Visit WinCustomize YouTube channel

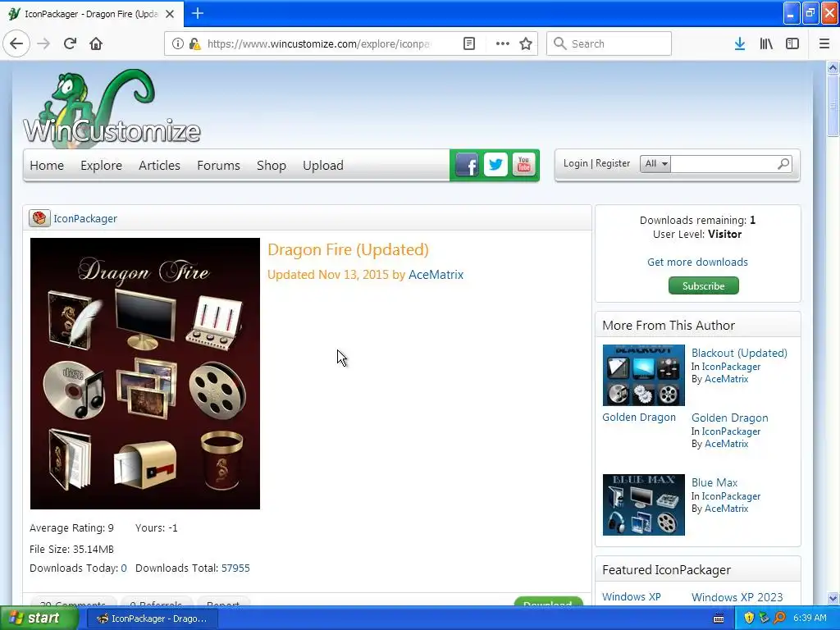point(524,165)
